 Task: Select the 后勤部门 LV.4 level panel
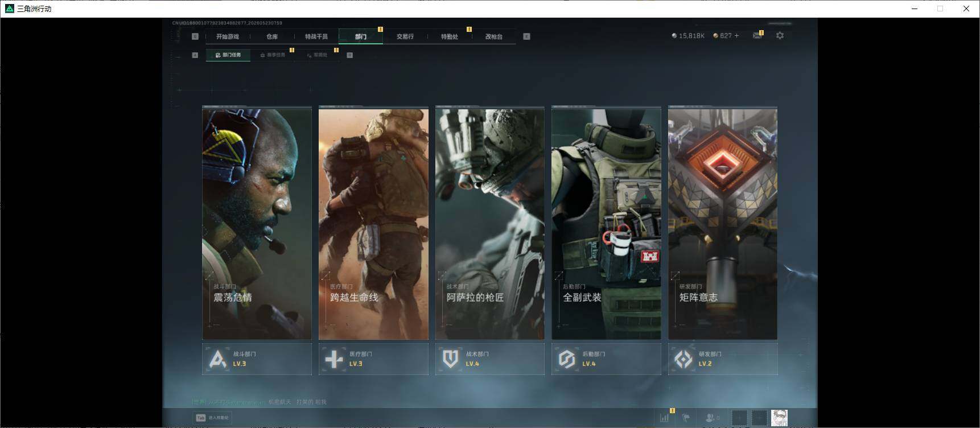tap(606, 359)
